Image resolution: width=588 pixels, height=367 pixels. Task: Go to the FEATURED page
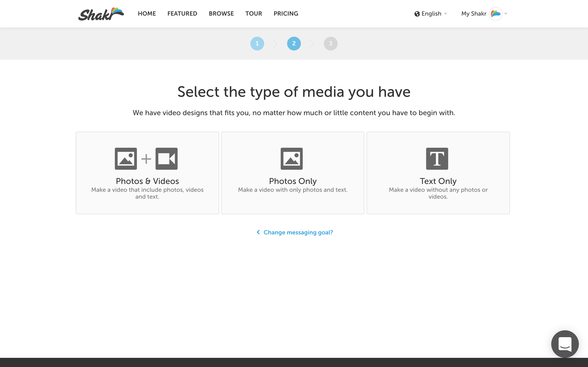pyautogui.click(x=182, y=14)
